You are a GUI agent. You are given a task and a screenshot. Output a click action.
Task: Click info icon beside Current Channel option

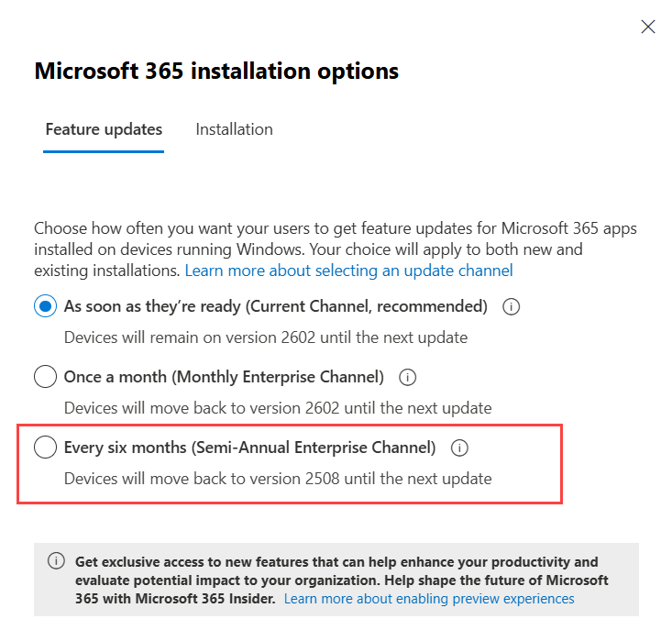tap(512, 307)
